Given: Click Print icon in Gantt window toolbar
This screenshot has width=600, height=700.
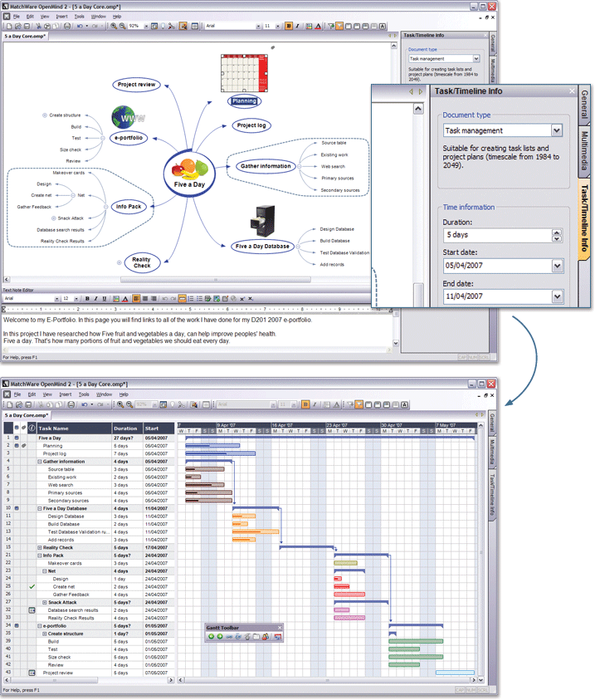Looking at the screenshot, I should click(71, 405).
